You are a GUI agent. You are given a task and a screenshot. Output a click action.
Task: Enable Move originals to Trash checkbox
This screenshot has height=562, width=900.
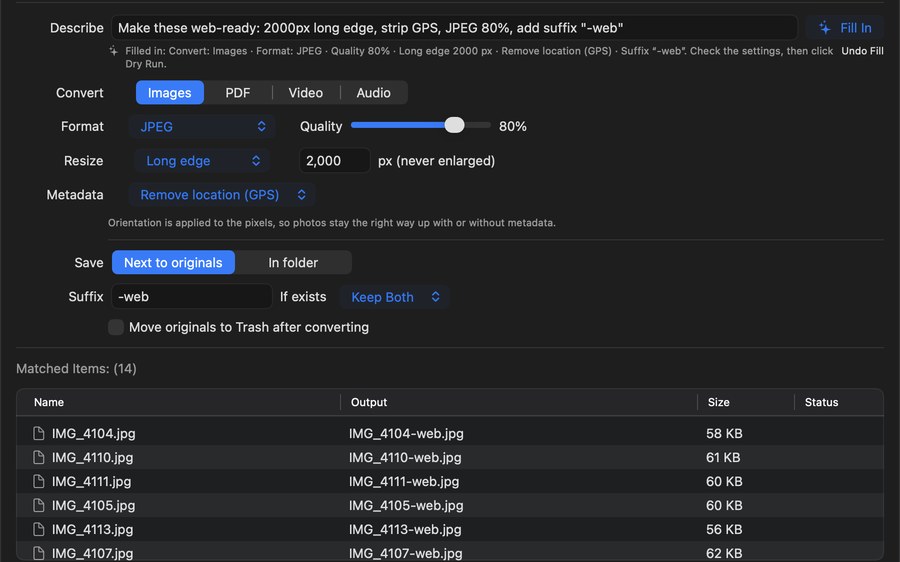point(116,327)
